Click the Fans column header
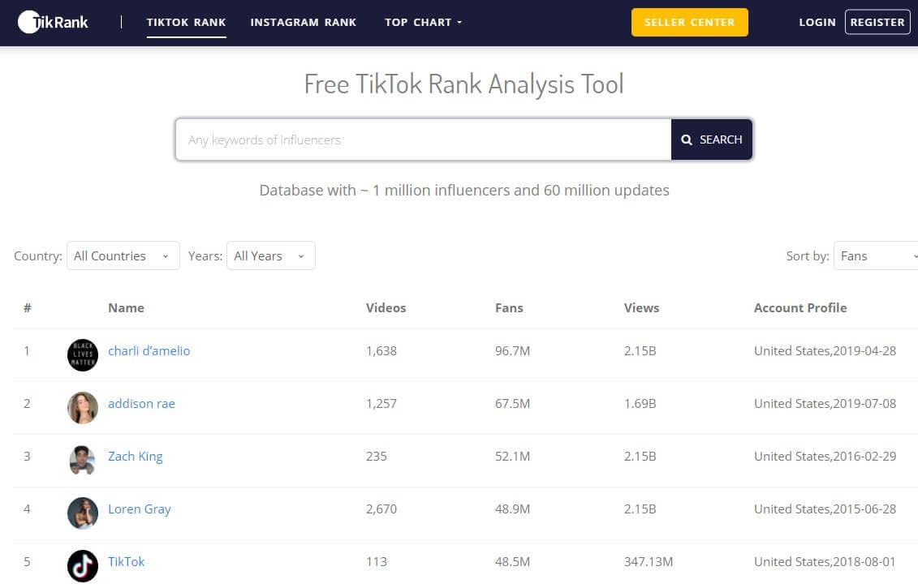 click(x=509, y=307)
